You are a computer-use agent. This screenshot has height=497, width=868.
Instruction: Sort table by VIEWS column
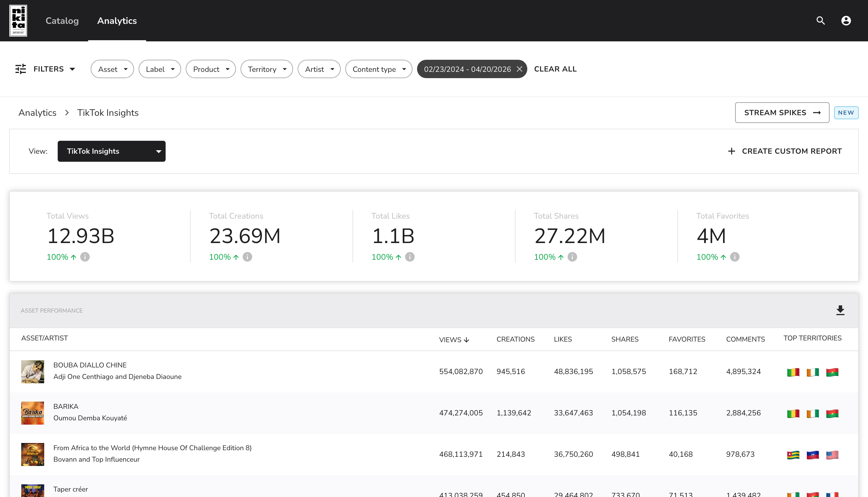pos(454,340)
